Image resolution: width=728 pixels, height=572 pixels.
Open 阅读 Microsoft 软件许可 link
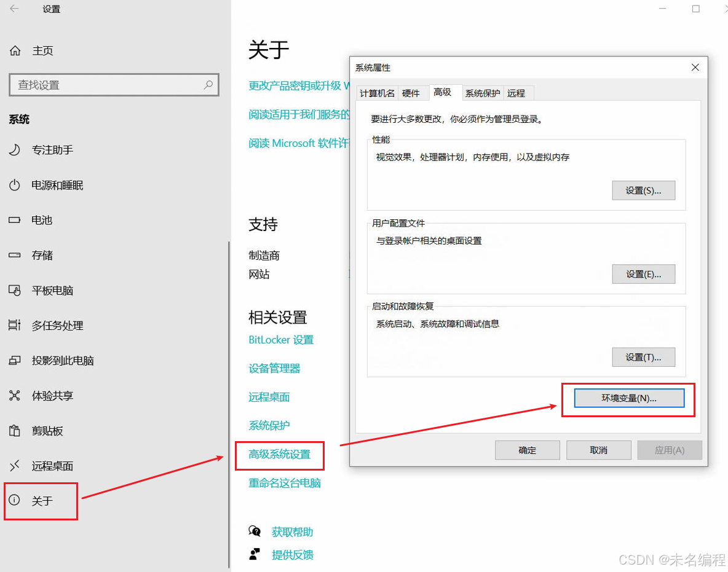click(x=299, y=143)
